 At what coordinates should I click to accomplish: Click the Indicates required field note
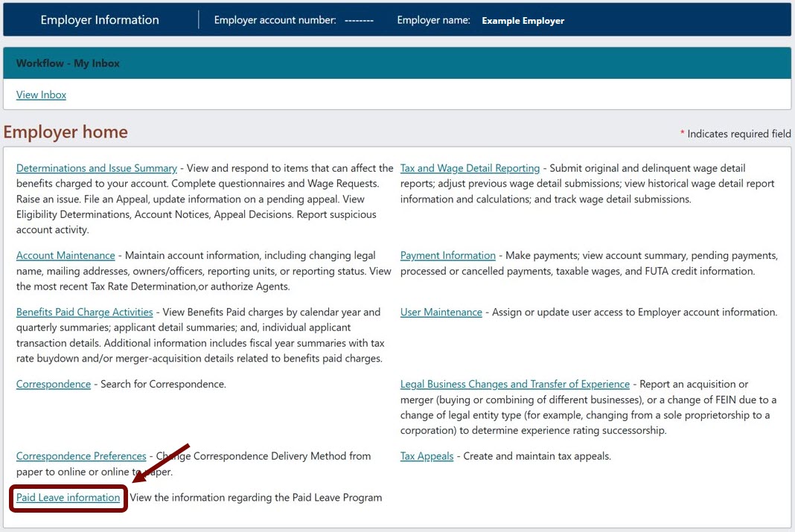(x=735, y=134)
